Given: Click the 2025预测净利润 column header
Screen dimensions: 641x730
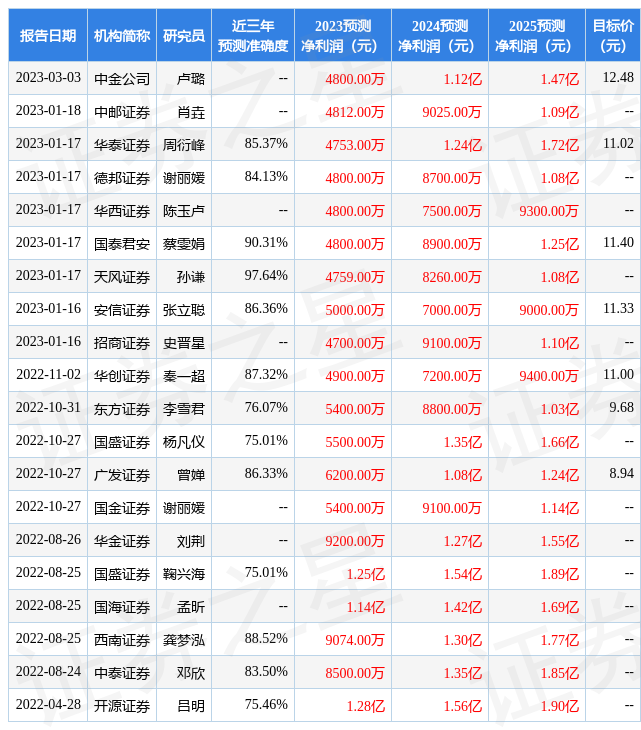Looking at the screenshot, I should (536, 36).
